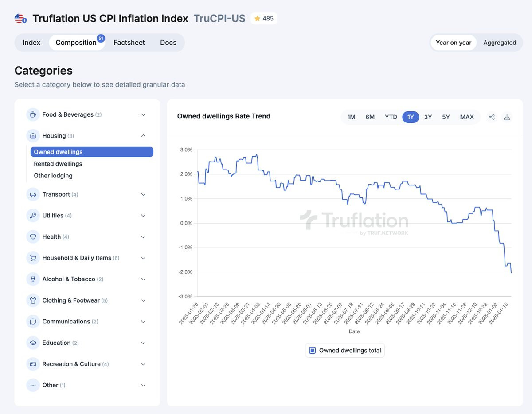532x414 pixels.
Task: Open the Composition tab
Action: click(x=76, y=43)
